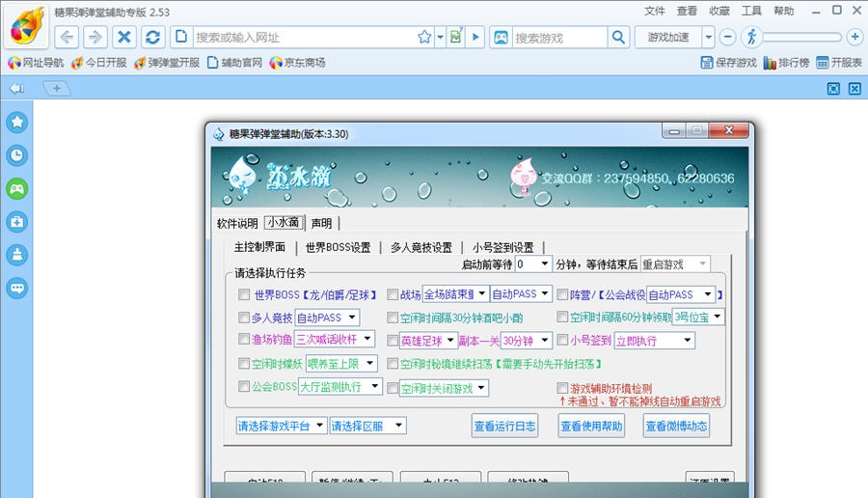Screen dimensions: 868x498
Task: Open the star favorites sidebar icon
Action: pos(17,122)
